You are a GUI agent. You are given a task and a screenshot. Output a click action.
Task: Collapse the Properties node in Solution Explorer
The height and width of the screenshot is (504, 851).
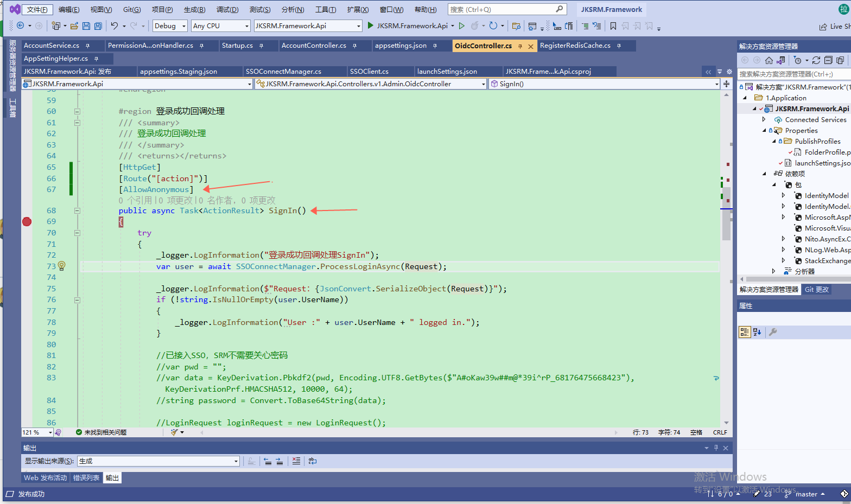[x=764, y=131]
